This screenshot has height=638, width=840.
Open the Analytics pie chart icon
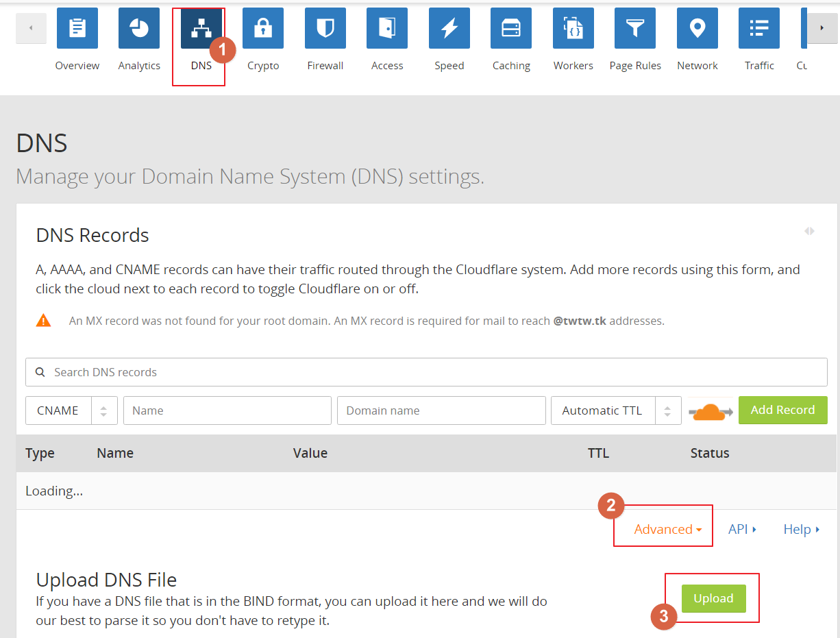(x=139, y=28)
